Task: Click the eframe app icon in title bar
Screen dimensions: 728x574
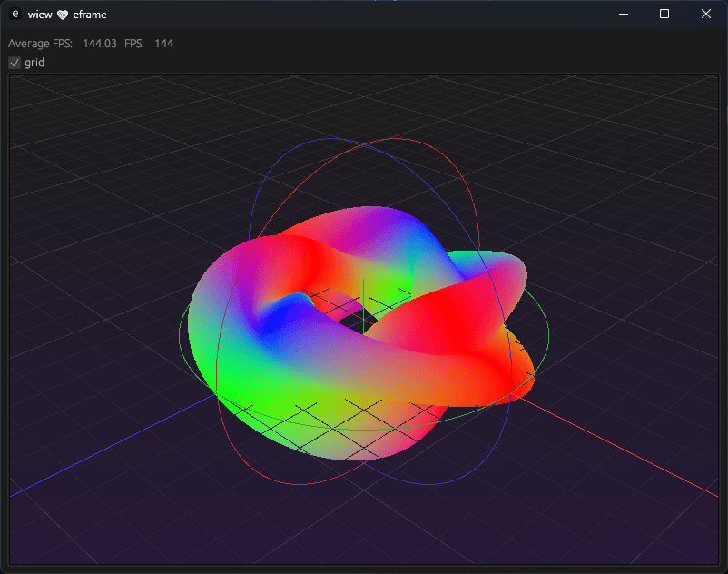Action: point(15,14)
